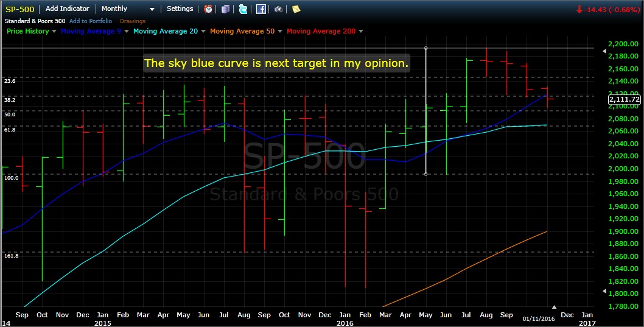The width and height of the screenshot is (644, 327).
Task: Expand the Moving Average 20 dropdown arrow
Action: (x=203, y=31)
